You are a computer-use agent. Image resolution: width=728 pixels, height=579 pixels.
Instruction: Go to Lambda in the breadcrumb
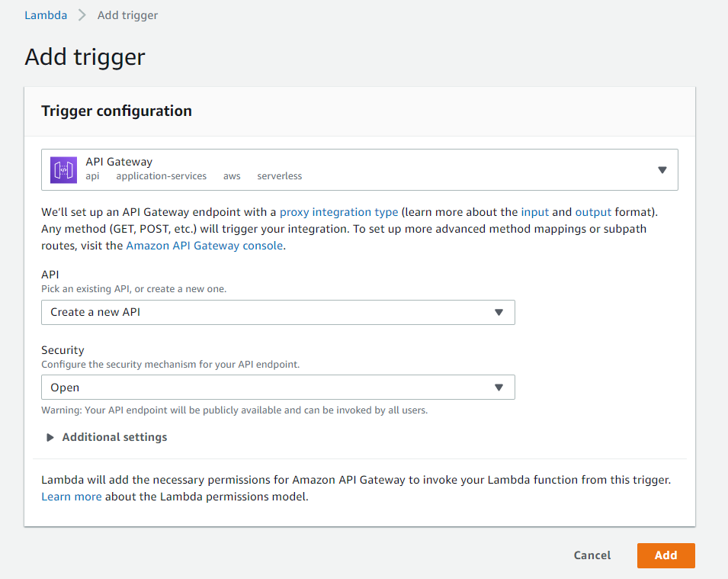pos(46,15)
